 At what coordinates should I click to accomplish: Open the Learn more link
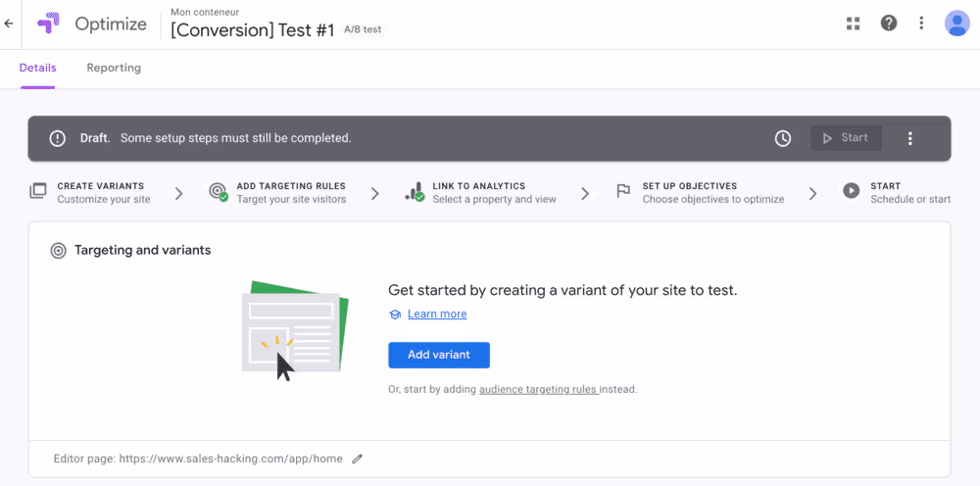[437, 315]
